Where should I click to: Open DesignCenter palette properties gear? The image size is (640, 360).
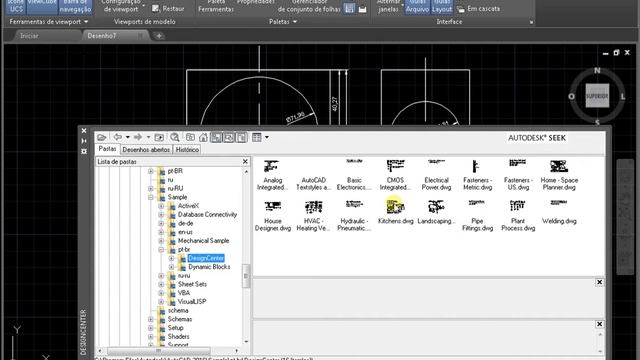84,151
